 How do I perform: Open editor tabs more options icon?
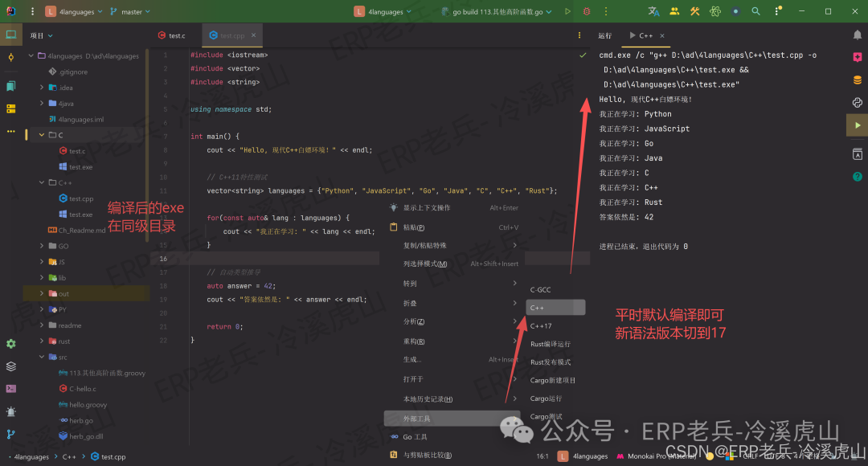click(x=579, y=35)
